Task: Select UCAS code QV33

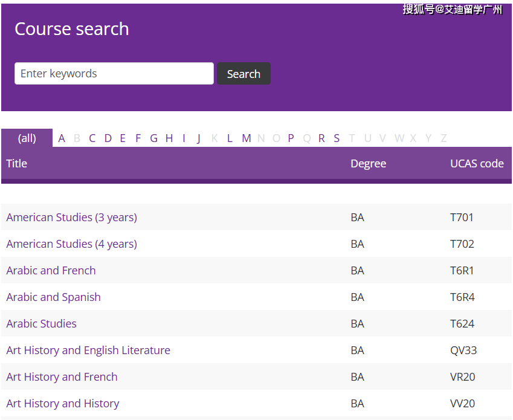Action: [x=463, y=351]
